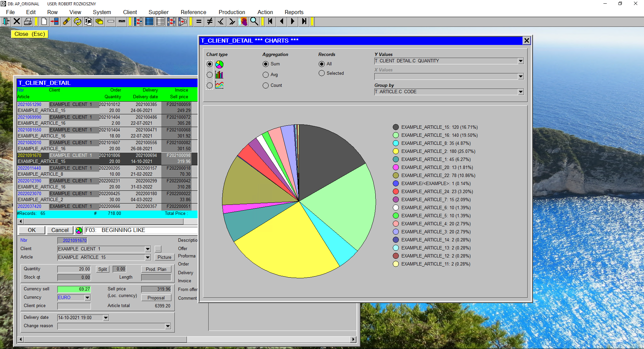Select the Selected records option

[x=321, y=73]
